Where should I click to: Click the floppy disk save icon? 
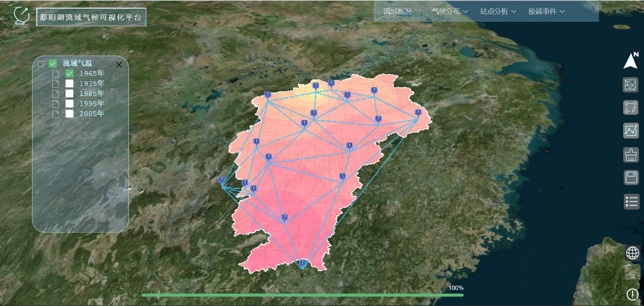click(x=631, y=178)
